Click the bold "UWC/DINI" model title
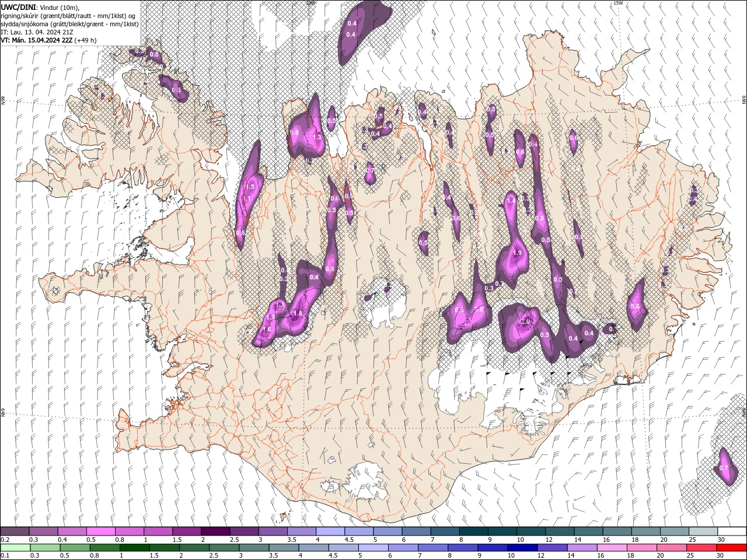The image size is (747, 560). [19, 6]
